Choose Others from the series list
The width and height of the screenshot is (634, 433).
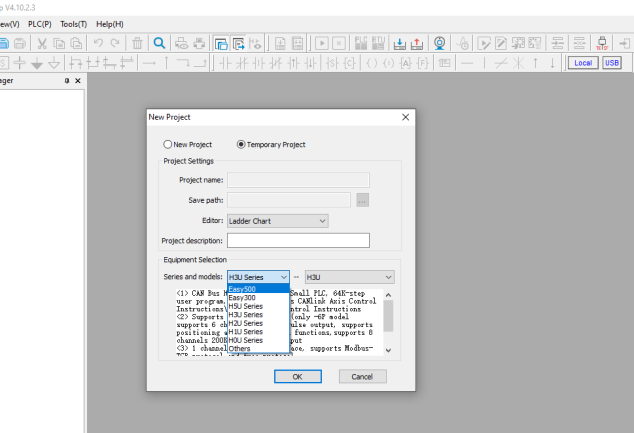pyautogui.click(x=258, y=349)
